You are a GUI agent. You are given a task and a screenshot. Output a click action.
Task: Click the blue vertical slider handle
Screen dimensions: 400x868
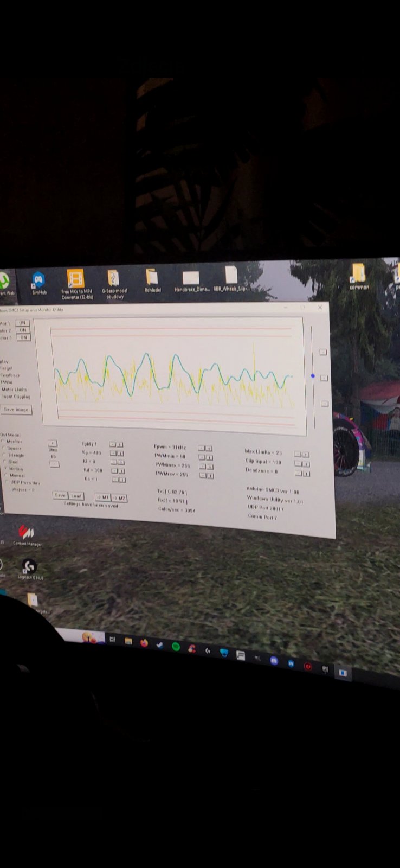313,375
